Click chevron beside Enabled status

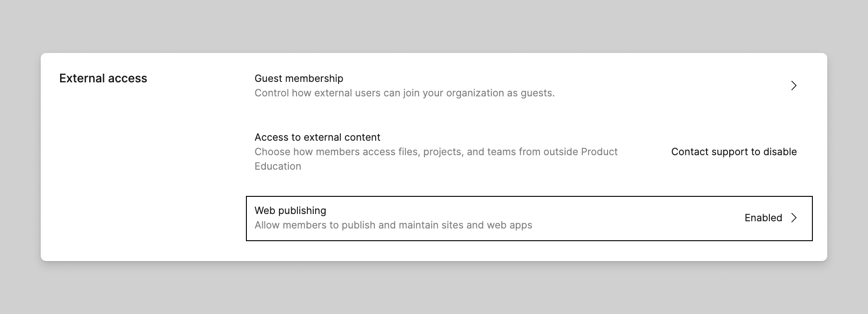click(794, 218)
